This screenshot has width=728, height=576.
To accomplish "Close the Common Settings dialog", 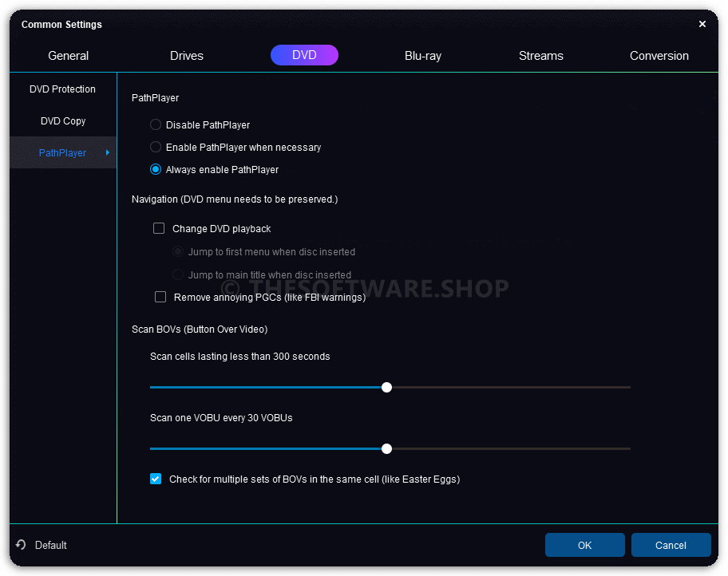I will click(702, 24).
